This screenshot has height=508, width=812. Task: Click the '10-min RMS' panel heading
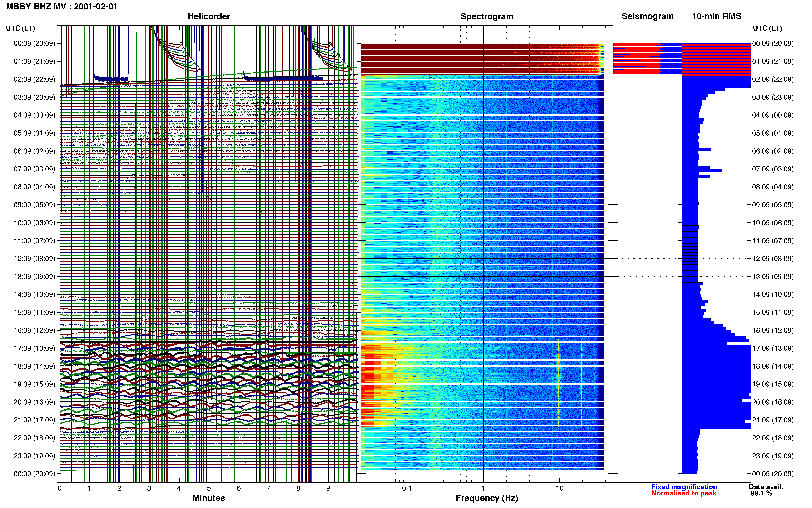717,16
